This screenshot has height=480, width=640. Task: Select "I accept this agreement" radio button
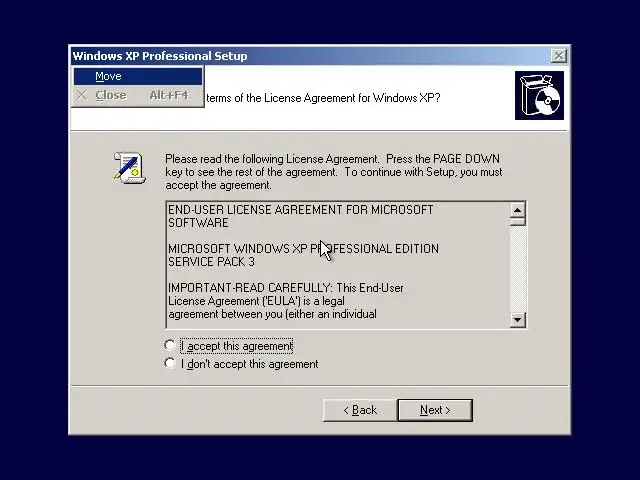click(x=170, y=346)
